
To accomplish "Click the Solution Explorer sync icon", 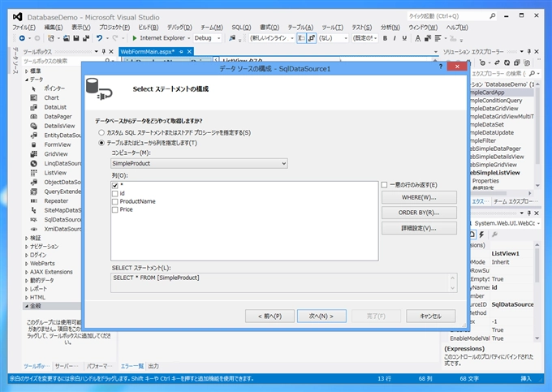I will tap(497, 62).
